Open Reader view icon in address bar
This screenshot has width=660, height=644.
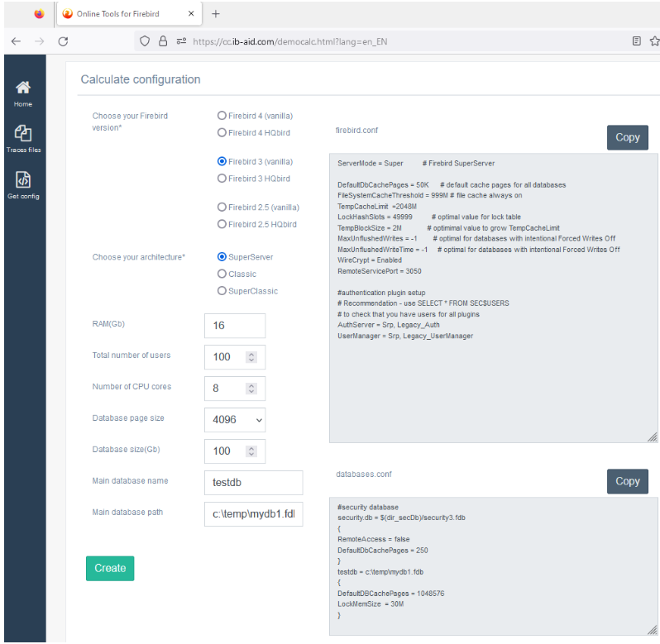636,41
